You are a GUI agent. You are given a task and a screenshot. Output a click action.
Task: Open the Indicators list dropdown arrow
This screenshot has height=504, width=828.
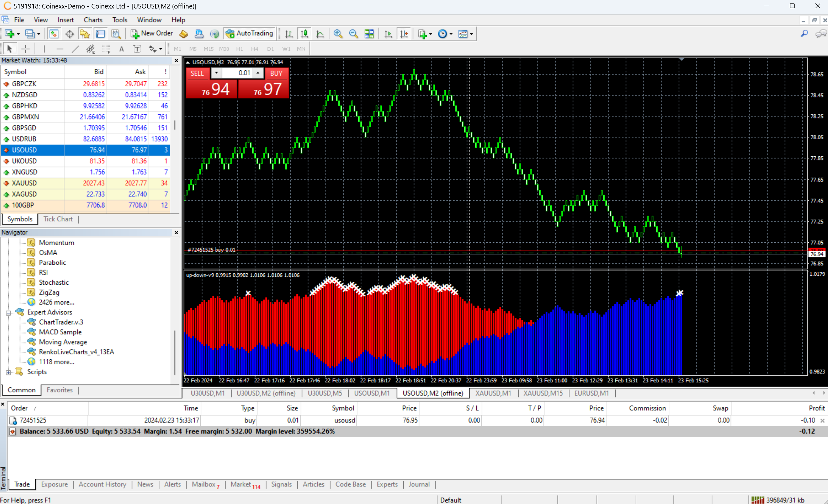431,34
